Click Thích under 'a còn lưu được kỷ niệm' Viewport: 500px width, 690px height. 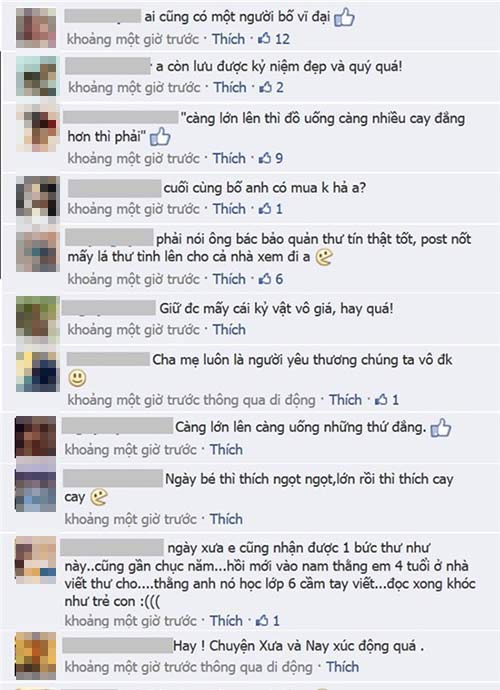click(x=230, y=88)
